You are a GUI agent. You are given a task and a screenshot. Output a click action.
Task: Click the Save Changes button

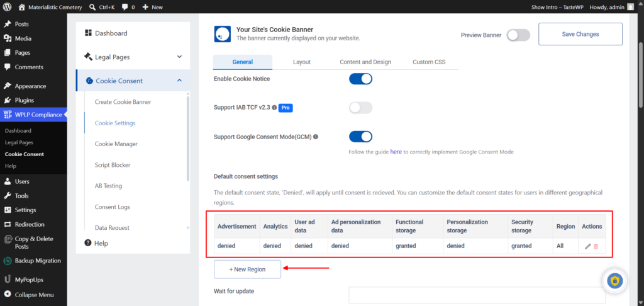click(x=580, y=34)
